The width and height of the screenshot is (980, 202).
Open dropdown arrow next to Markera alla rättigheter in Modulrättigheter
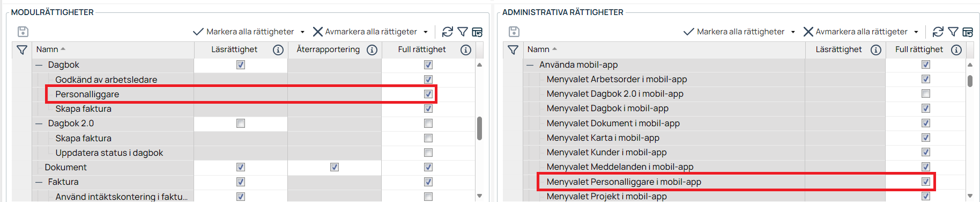pos(302,32)
